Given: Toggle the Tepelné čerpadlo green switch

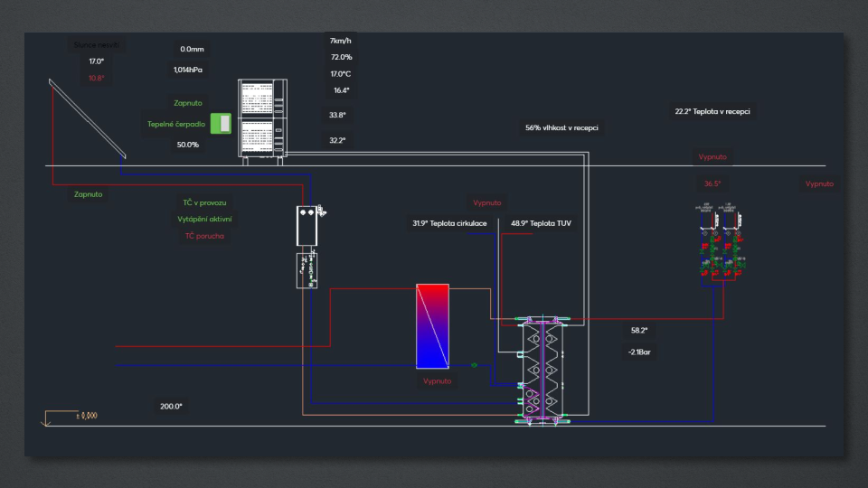Looking at the screenshot, I should pyautogui.click(x=221, y=124).
